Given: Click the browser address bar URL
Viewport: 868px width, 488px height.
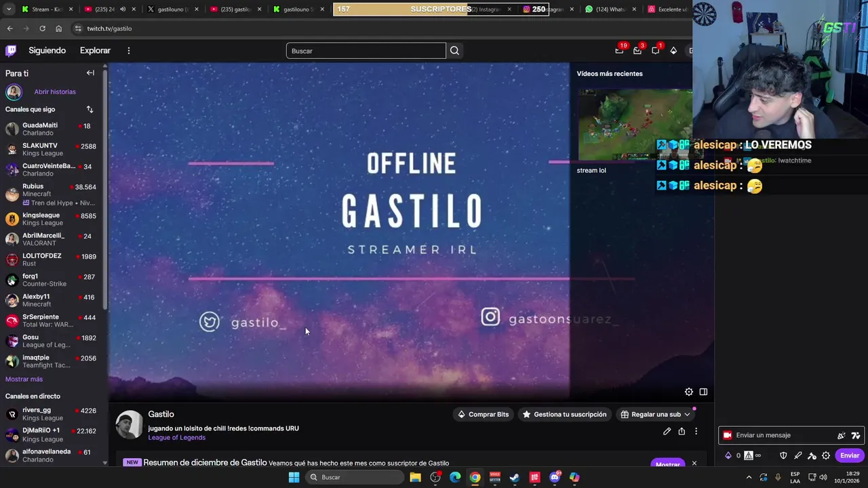Looking at the screenshot, I should pyautogui.click(x=109, y=28).
